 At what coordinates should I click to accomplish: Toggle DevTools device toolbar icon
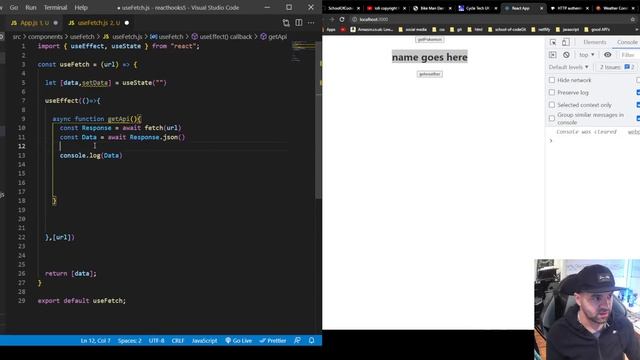point(566,42)
